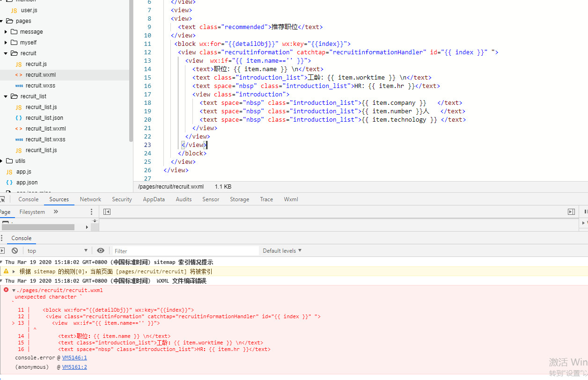Click the item.company text on line 18

[394, 103]
